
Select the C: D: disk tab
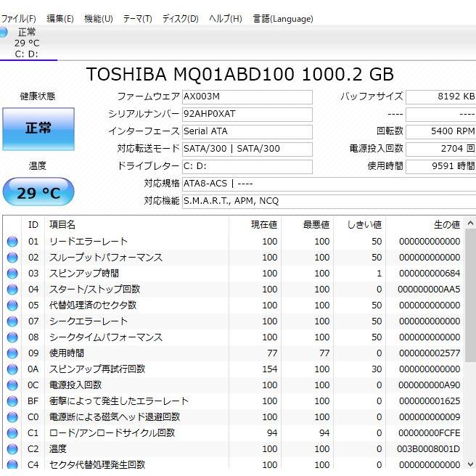(x=28, y=43)
